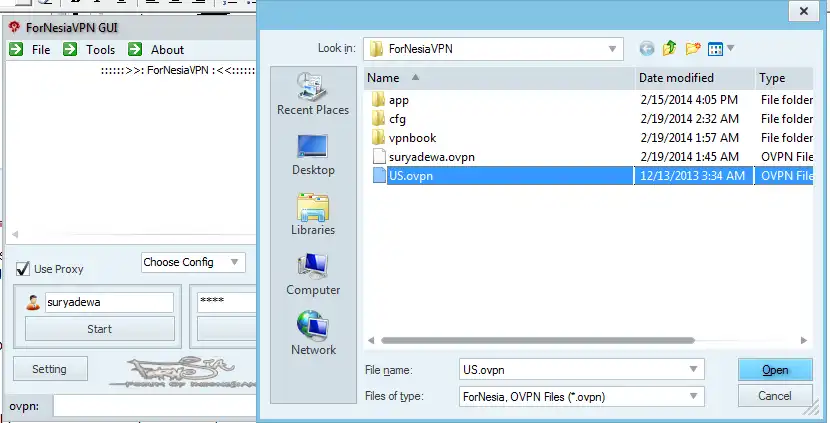Go up one folder level icon
The image size is (830, 423).
click(670, 49)
